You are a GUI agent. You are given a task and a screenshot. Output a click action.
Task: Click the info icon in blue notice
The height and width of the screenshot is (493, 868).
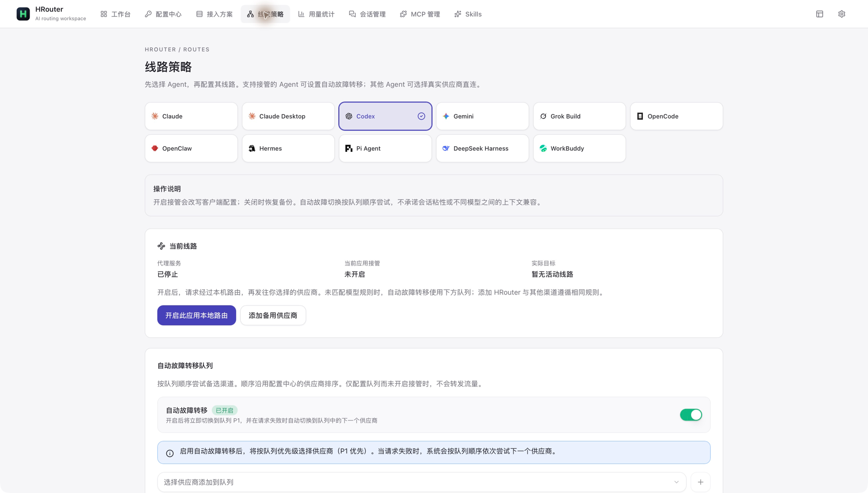[x=170, y=453]
